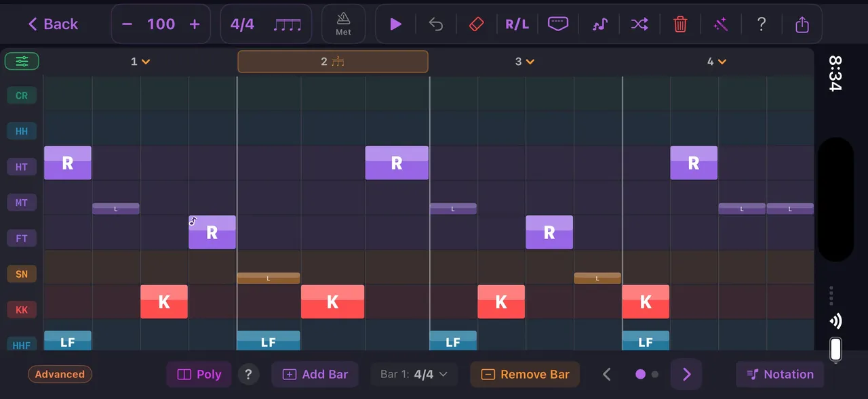Viewport: 868px width, 399px height.
Task: Open the drum pad view icon
Action: 558,24
